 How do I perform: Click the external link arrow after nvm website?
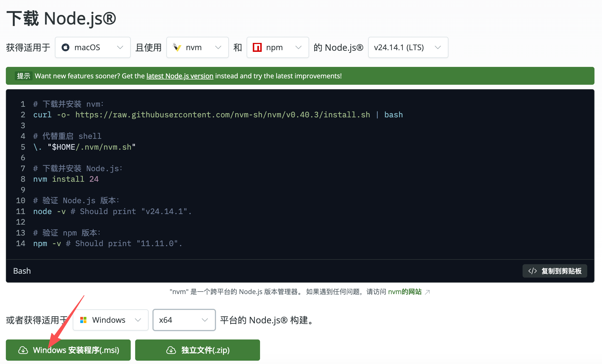(428, 292)
